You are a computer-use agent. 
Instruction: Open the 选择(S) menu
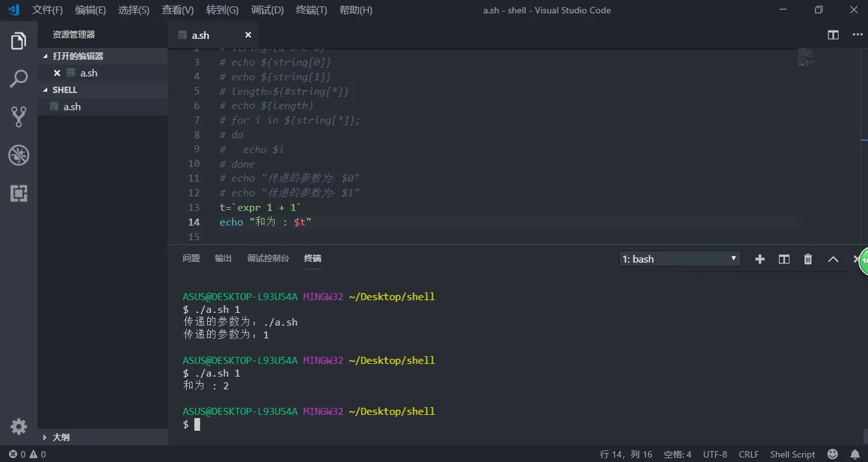[x=134, y=10]
